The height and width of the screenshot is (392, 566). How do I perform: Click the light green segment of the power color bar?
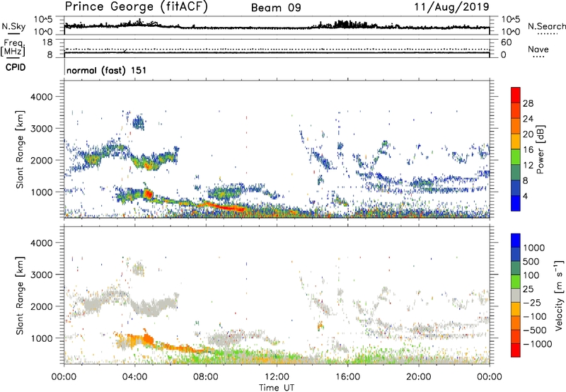click(x=516, y=157)
